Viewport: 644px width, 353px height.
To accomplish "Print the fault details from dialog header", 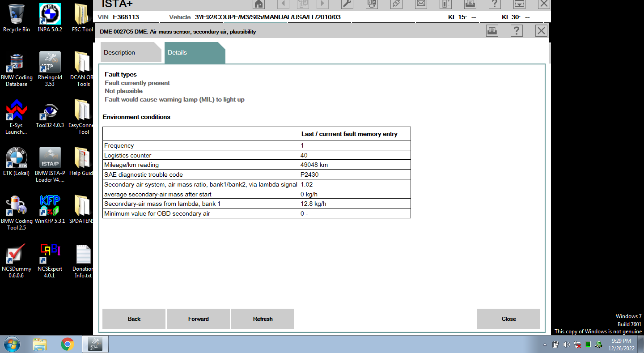I will pyautogui.click(x=492, y=31).
